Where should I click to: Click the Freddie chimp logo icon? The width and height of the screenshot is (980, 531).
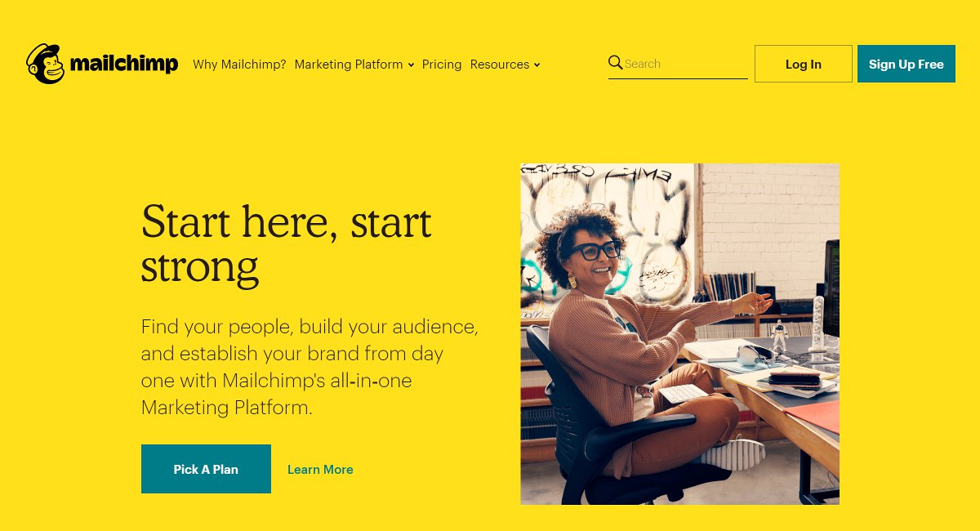pyautogui.click(x=45, y=64)
